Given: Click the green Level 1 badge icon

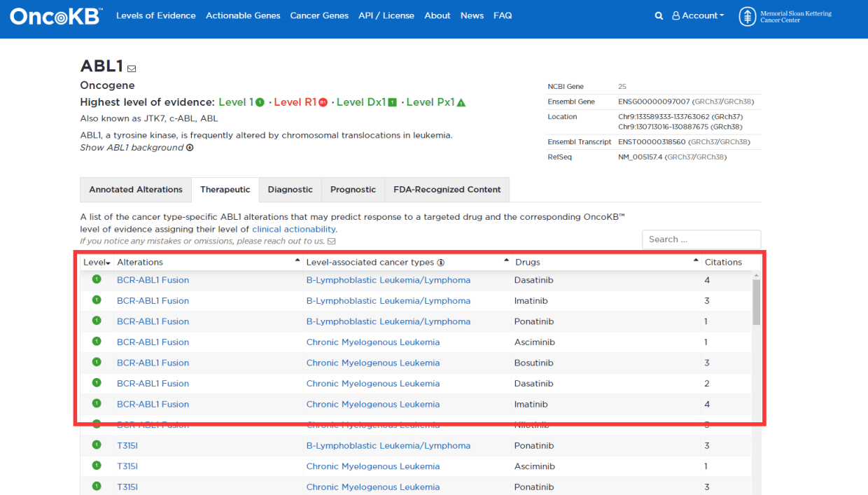Looking at the screenshot, I should [260, 103].
